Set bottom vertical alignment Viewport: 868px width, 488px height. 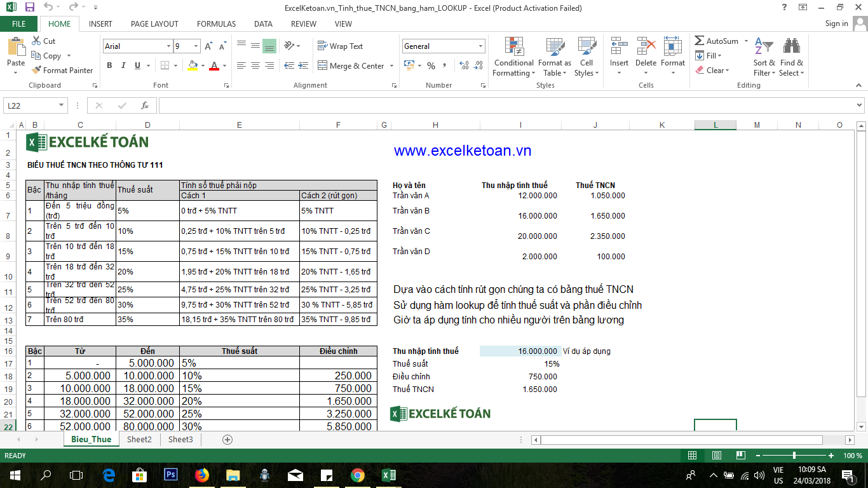pos(269,46)
